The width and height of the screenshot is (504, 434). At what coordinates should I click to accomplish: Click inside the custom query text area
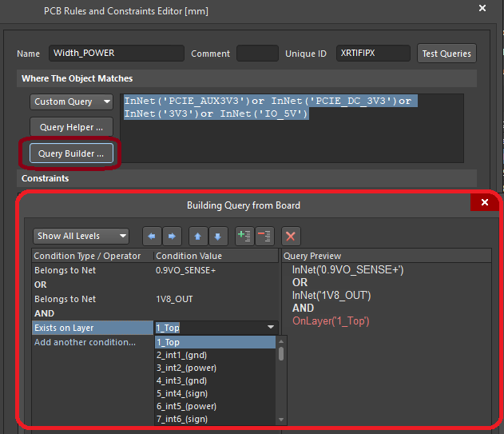click(292, 129)
